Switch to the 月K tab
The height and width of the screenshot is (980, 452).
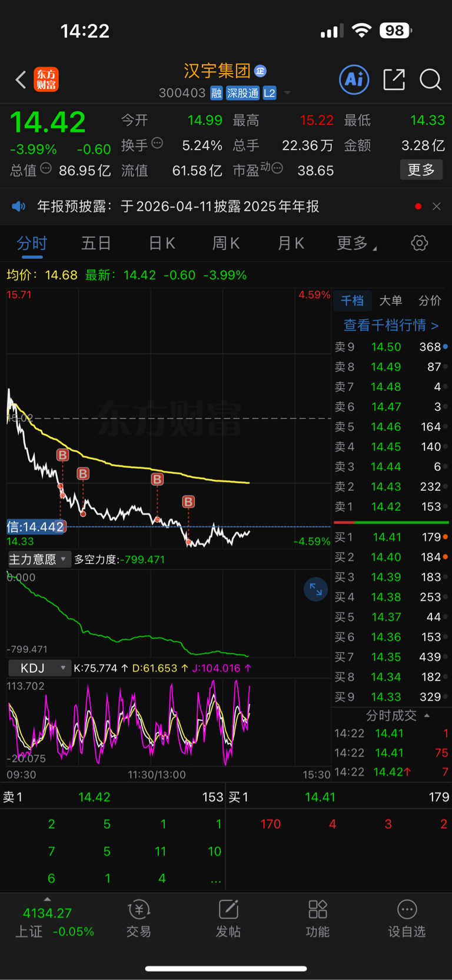(x=291, y=243)
